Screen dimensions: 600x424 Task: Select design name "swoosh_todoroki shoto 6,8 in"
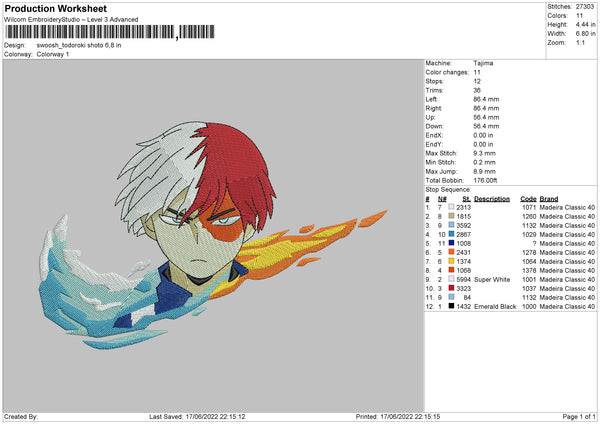coord(79,45)
